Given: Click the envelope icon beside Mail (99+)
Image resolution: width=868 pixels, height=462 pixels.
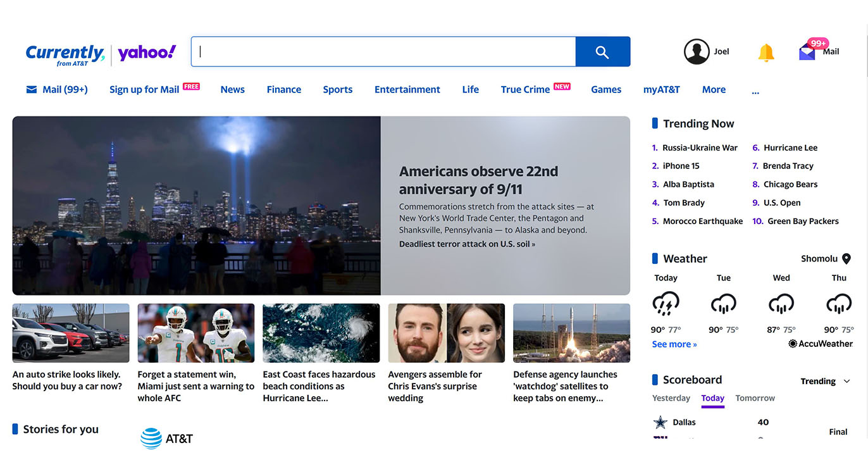Looking at the screenshot, I should (x=31, y=90).
